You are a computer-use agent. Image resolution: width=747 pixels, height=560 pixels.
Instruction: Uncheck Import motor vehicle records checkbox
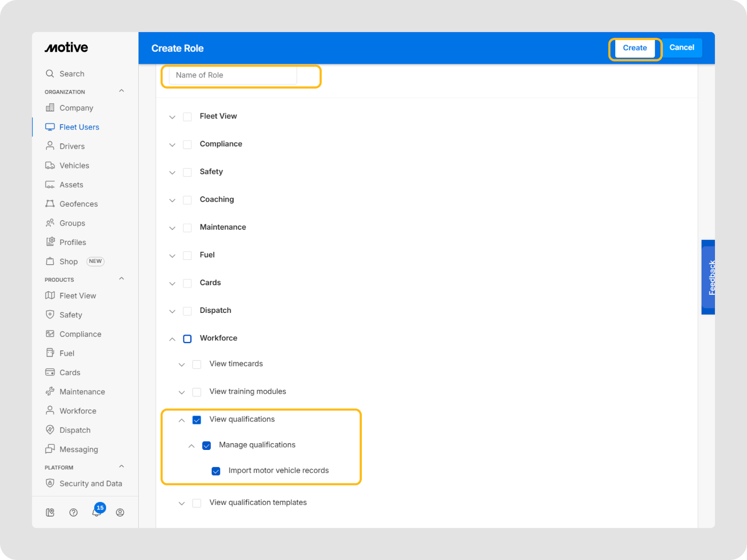(x=216, y=471)
